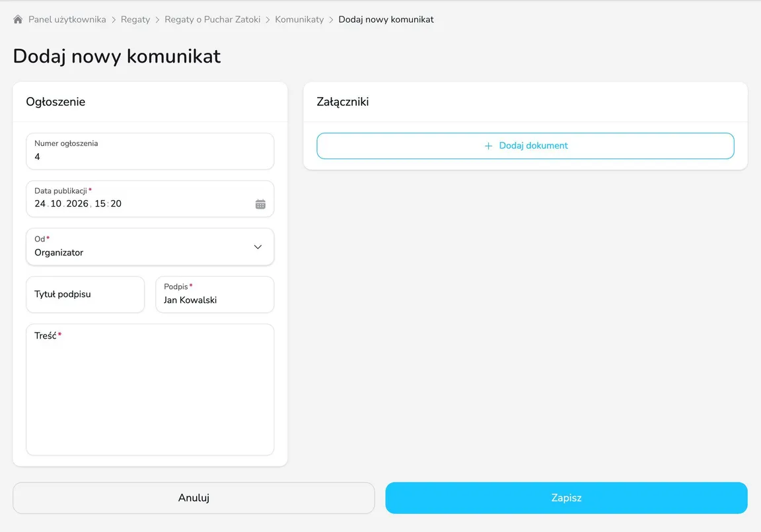The height and width of the screenshot is (532, 761).
Task: Focus the Treść text area
Action: point(150,390)
